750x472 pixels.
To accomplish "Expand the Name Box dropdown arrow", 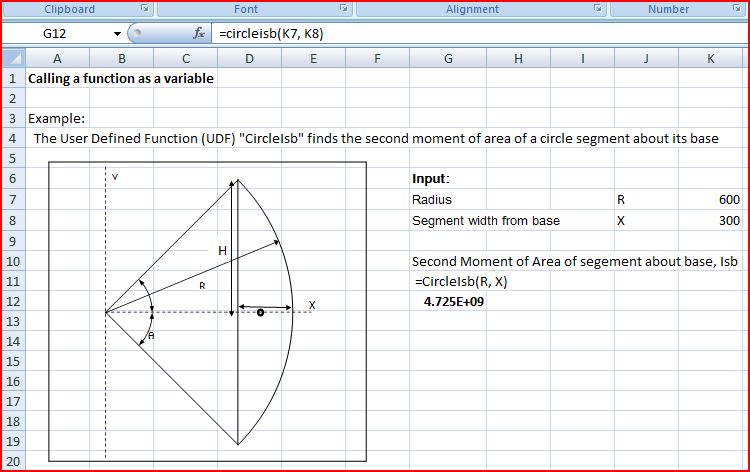I will click(118, 34).
